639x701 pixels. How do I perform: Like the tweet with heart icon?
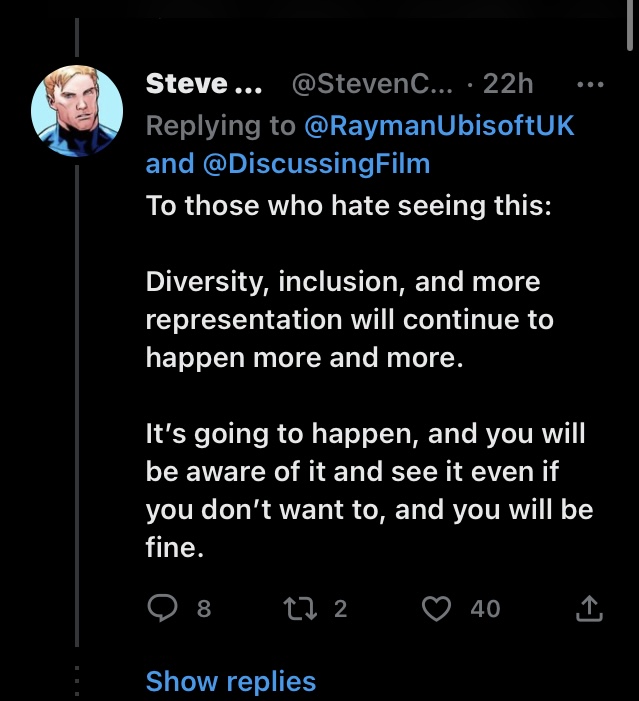pos(436,608)
